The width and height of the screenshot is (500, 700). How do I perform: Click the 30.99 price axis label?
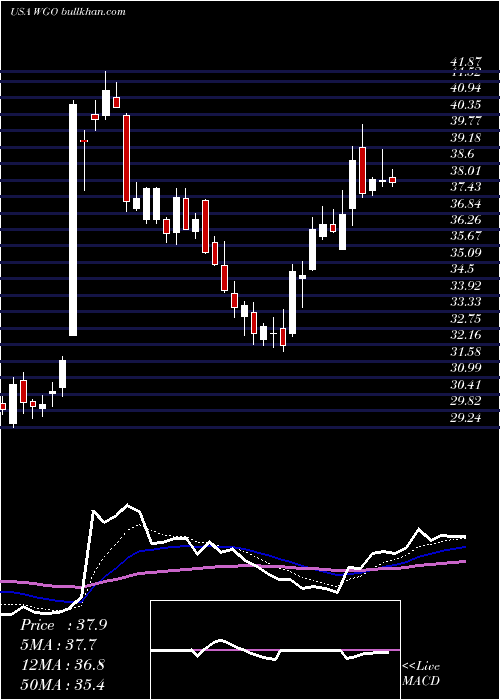tap(466, 368)
